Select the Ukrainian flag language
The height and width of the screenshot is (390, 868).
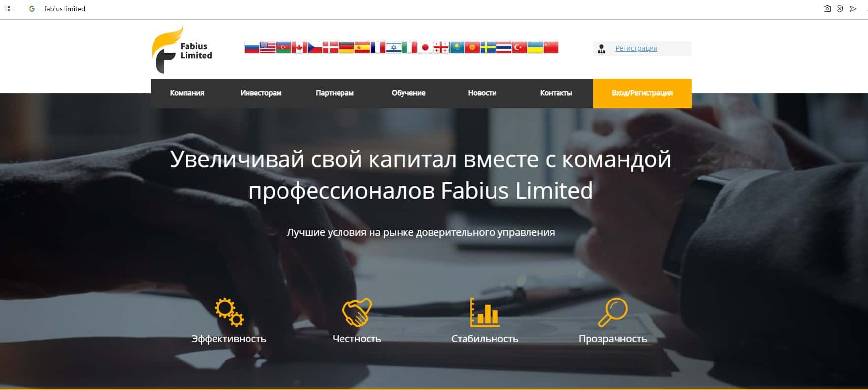click(x=535, y=47)
